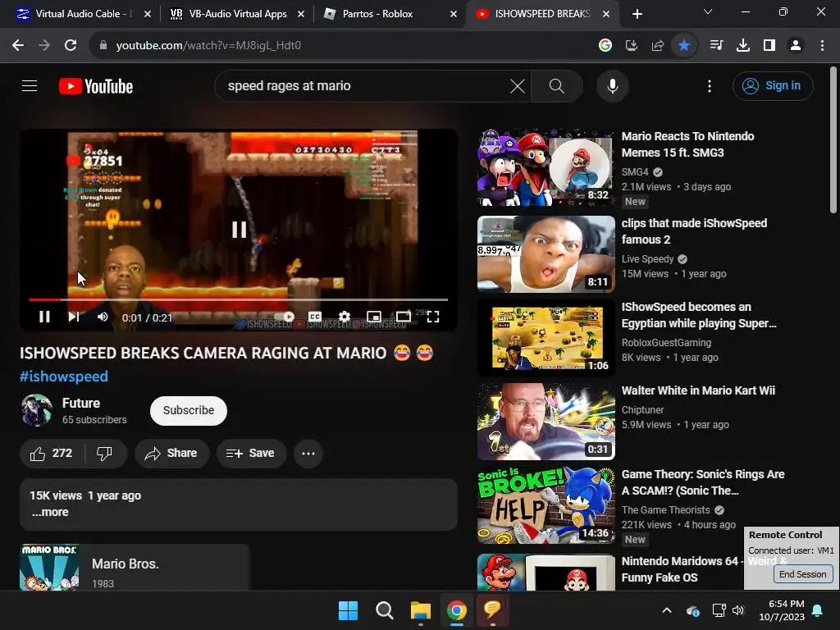Pause the video with the pause control
The height and width of the screenshot is (630, 840).
pyautogui.click(x=44, y=317)
